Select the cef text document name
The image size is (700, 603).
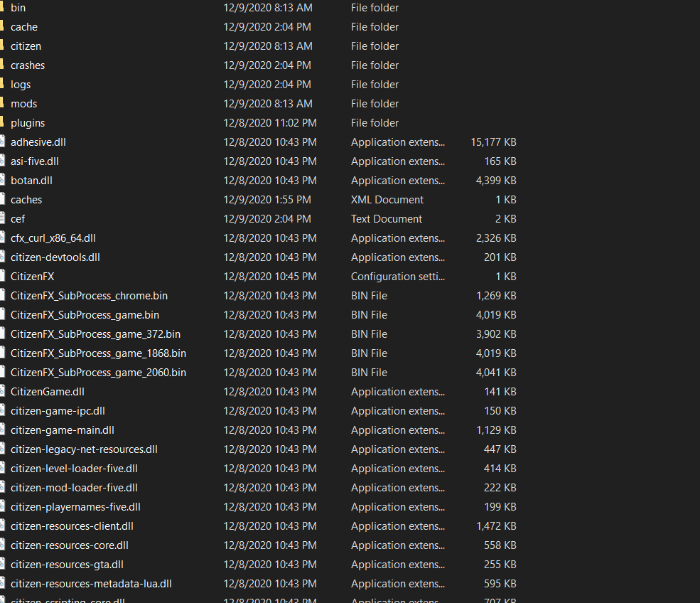tap(18, 219)
